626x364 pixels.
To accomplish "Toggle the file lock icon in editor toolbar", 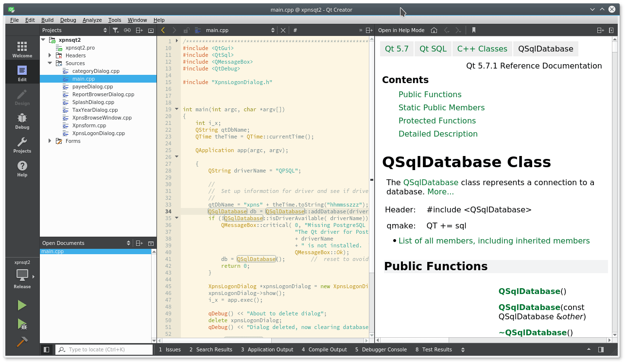I will [x=186, y=30].
